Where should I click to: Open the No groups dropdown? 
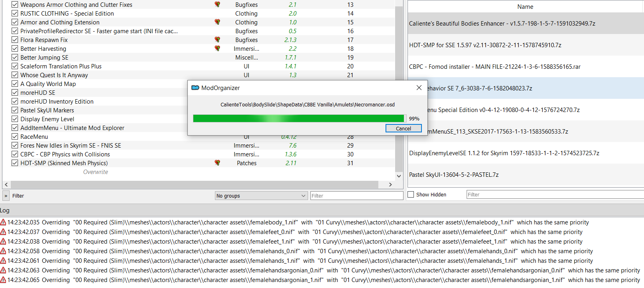[261, 196]
